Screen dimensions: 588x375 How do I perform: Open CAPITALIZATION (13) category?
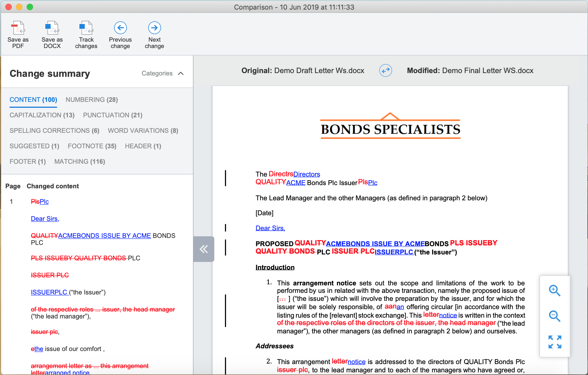(x=42, y=115)
